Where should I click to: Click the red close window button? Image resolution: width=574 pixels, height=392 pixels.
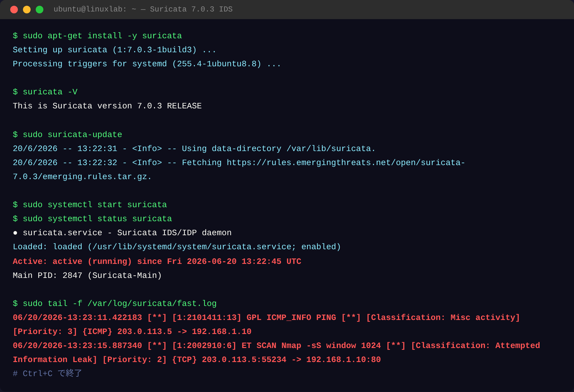click(14, 10)
